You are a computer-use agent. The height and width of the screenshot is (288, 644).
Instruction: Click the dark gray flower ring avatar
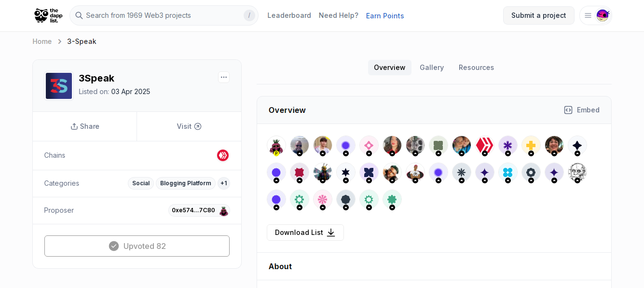pos(531,172)
